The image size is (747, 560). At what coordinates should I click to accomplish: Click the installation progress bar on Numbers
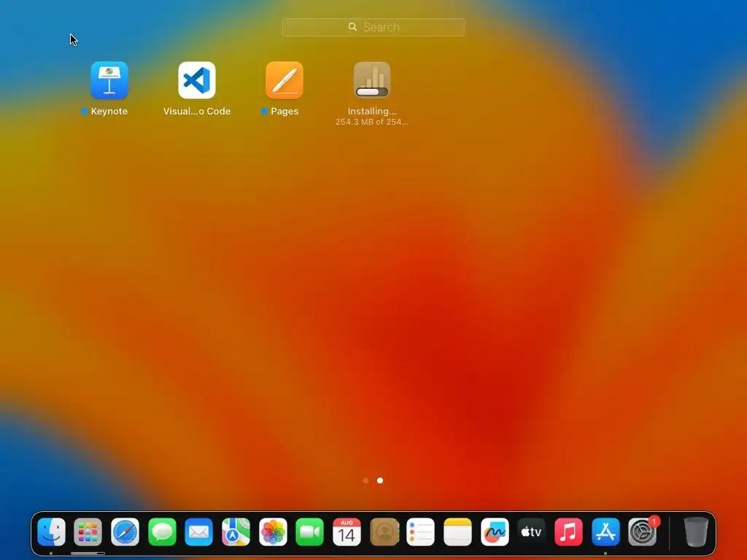point(372,91)
